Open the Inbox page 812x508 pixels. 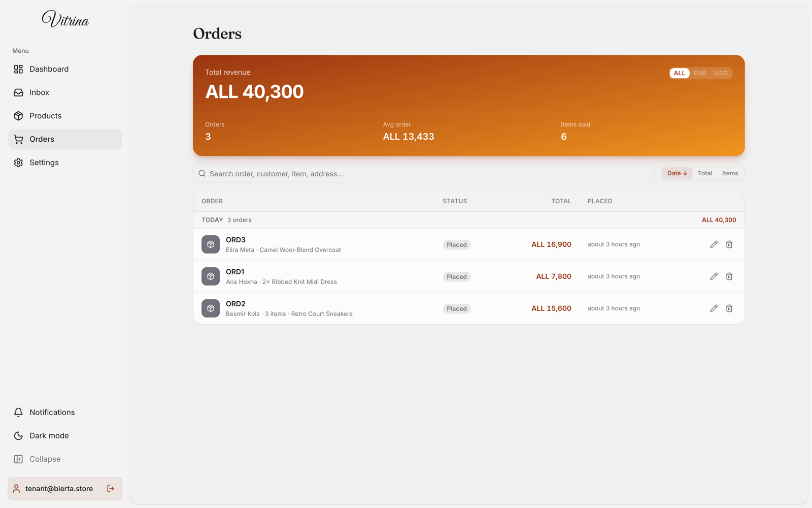[x=65, y=92]
